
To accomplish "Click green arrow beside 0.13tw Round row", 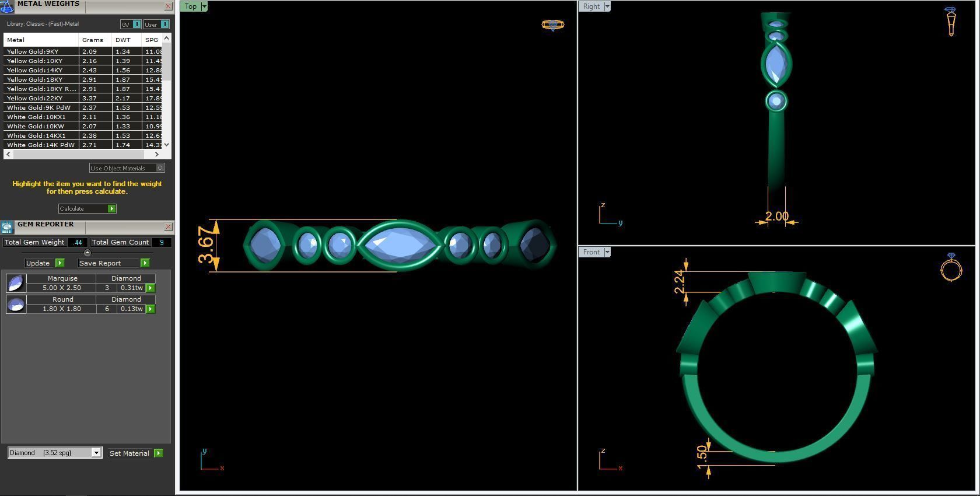I will click(x=150, y=309).
